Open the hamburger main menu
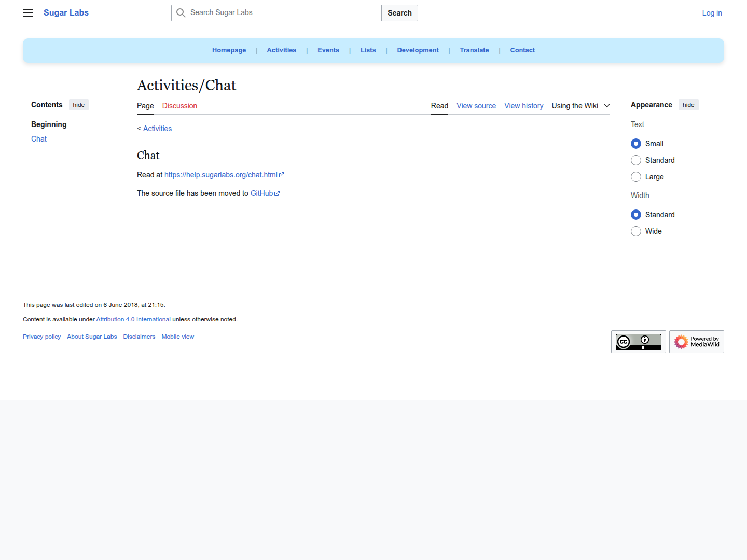 click(x=28, y=13)
